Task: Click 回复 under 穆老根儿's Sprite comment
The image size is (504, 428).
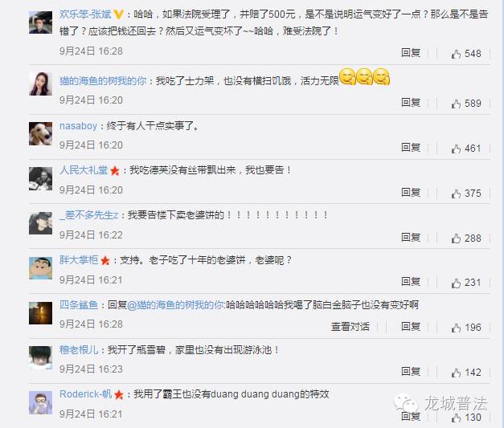Action: pos(411,372)
